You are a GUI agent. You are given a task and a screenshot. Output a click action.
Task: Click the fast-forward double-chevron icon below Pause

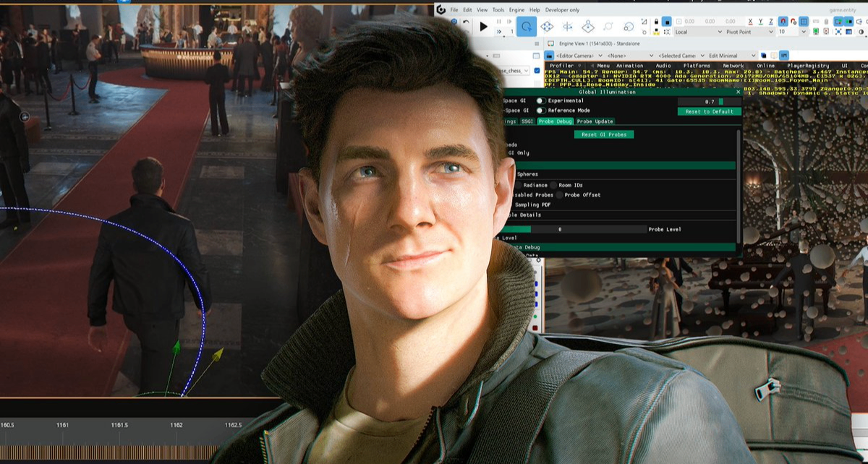click(x=499, y=32)
